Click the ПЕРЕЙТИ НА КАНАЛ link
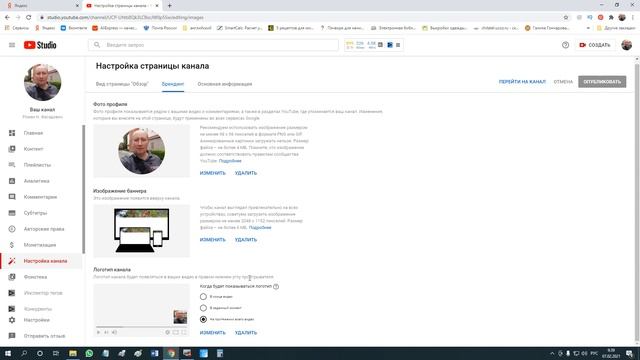This screenshot has height=360, width=640. (x=522, y=82)
